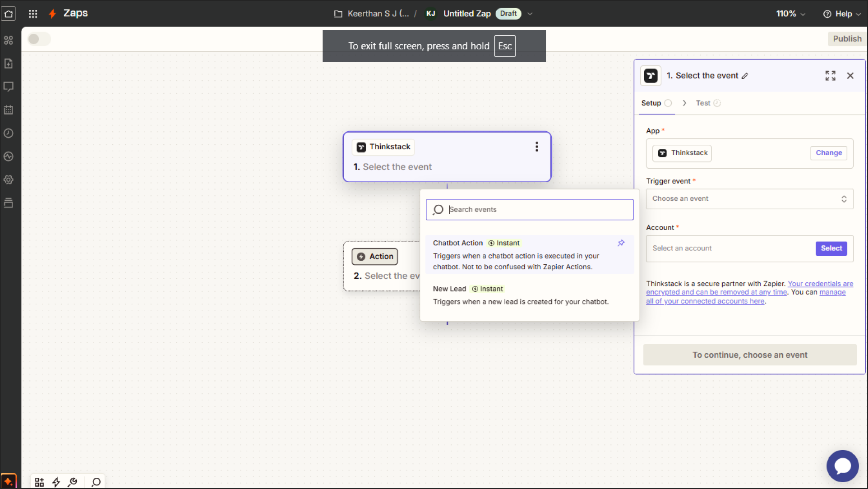Click the wrench tools icon in bottom toolbar
Image resolution: width=868 pixels, height=489 pixels.
[x=73, y=482]
